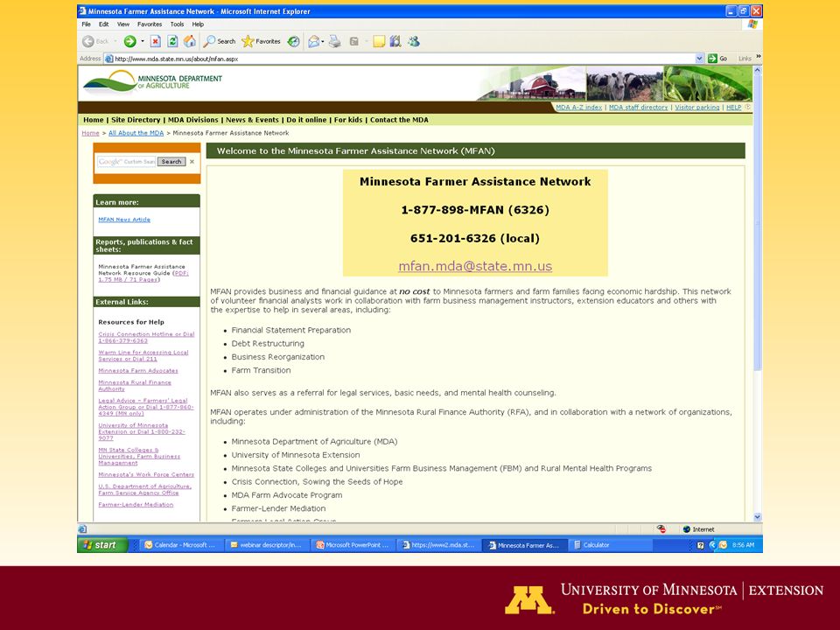
Task: Click the IE Back arrow button
Action: (88, 41)
